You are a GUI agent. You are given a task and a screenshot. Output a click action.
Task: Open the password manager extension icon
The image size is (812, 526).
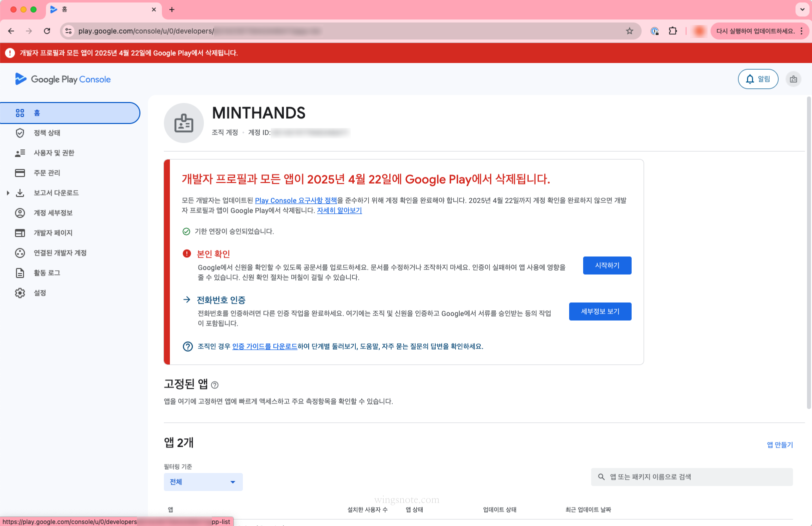[x=655, y=31]
